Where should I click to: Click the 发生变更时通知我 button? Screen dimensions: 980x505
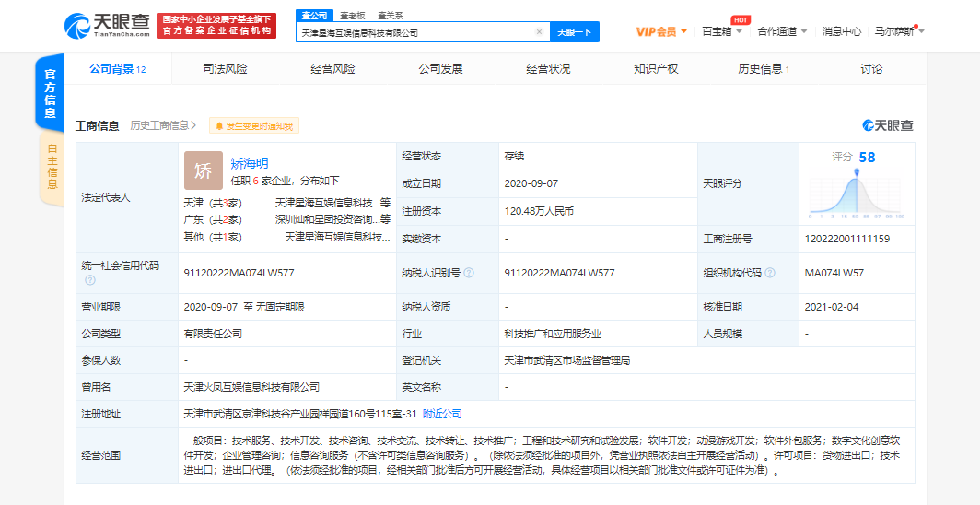(254, 126)
